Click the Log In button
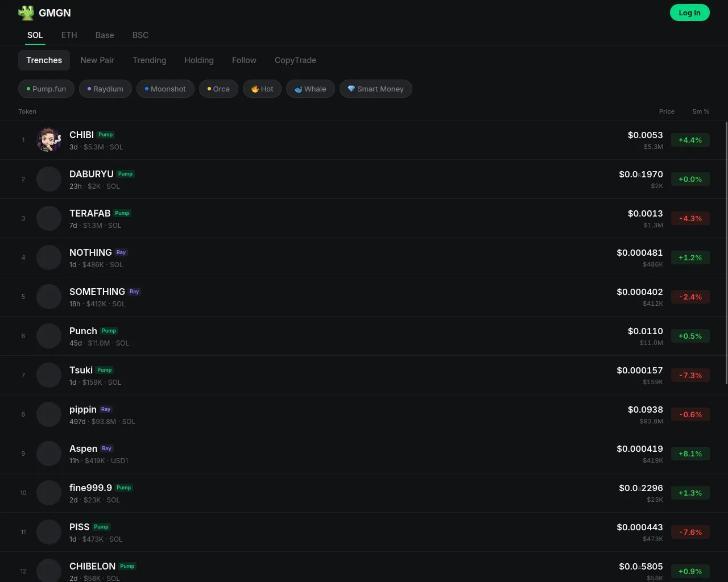Screen dimensions: 728x582 [690, 13]
